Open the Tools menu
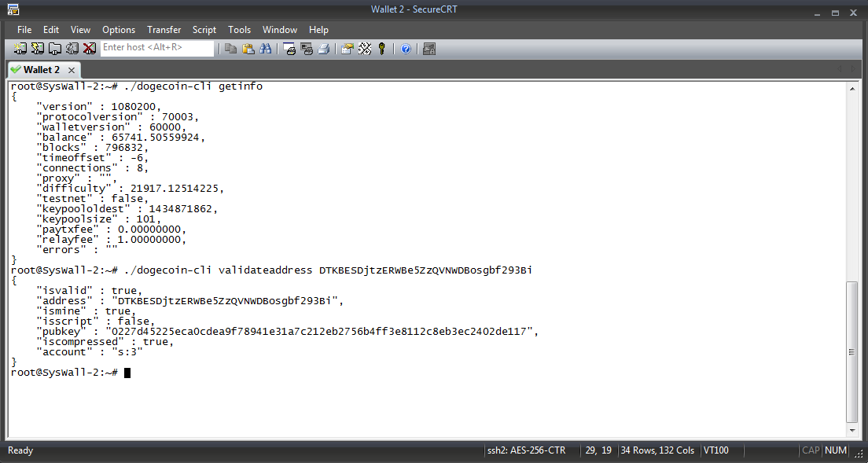868x463 pixels. 239,30
